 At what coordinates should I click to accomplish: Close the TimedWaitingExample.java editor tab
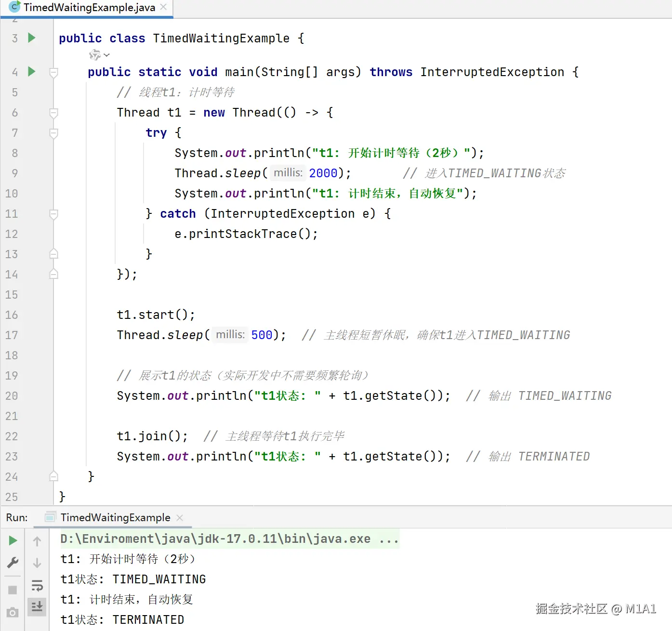(x=163, y=7)
